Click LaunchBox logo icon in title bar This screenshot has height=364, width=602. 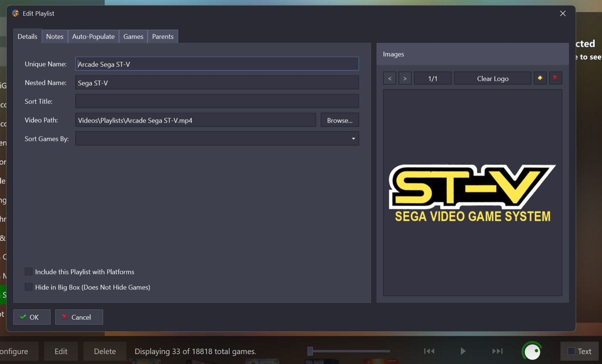tap(15, 14)
